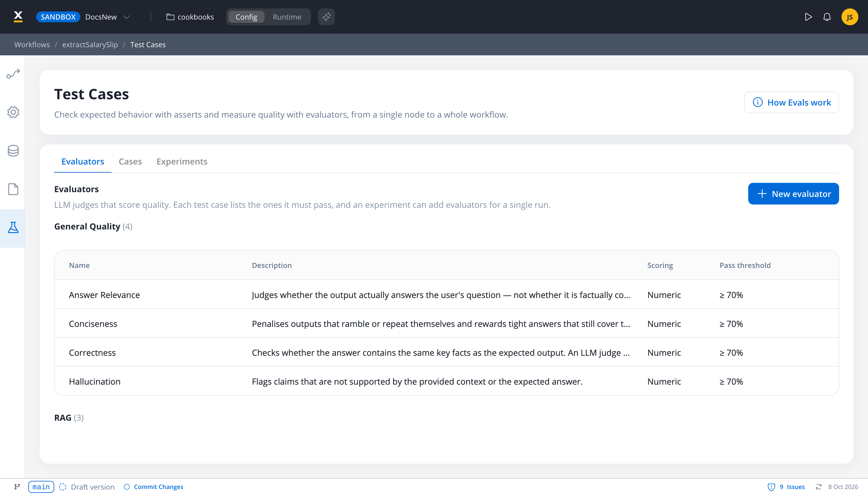Go to extractSalarySlip breadcrumb
The width and height of the screenshot is (868, 495).
[x=90, y=45]
